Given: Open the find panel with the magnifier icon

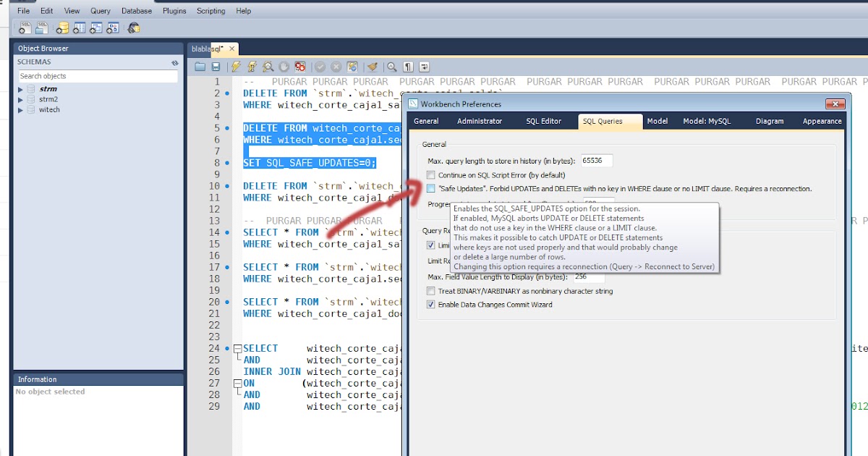Looking at the screenshot, I should point(391,66).
